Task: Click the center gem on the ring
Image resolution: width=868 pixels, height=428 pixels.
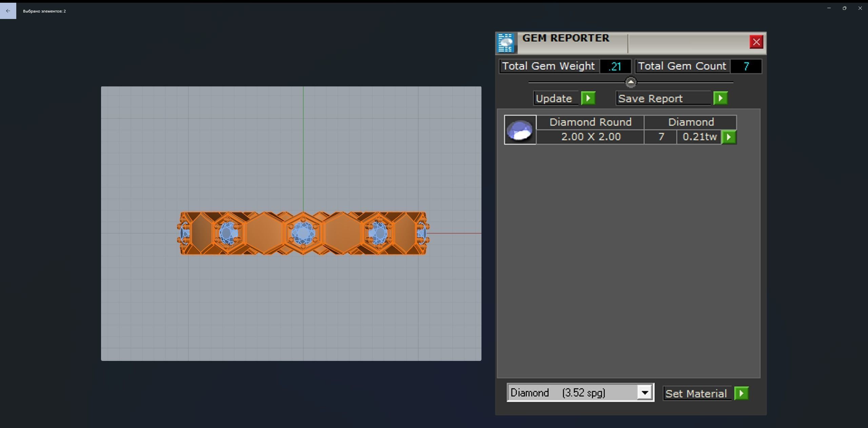Action: 303,233
